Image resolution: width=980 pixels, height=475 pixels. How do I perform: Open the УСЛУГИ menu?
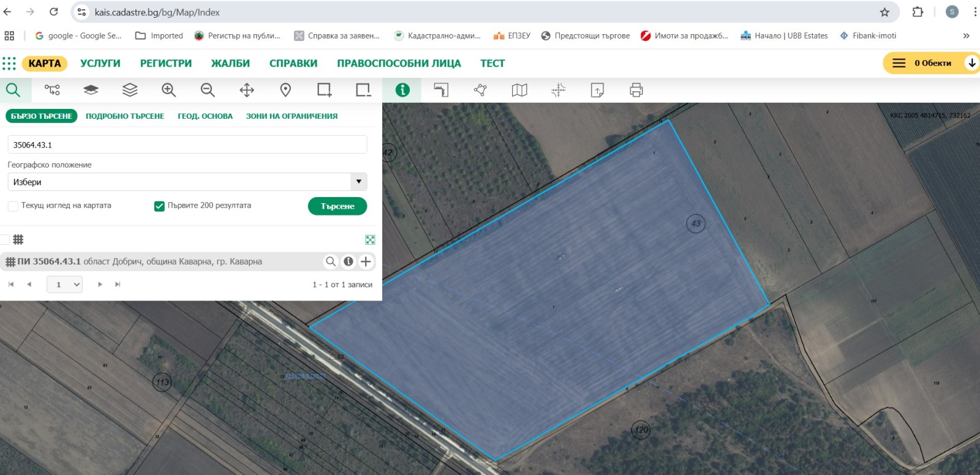coord(100,64)
